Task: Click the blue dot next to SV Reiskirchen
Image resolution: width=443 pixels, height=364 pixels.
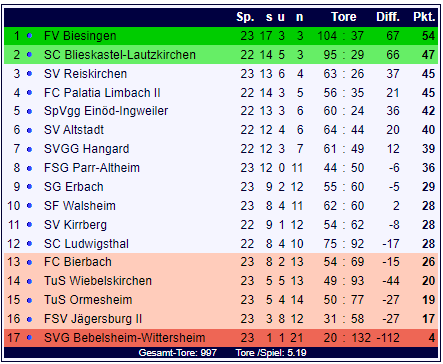Action: pos(29,73)
